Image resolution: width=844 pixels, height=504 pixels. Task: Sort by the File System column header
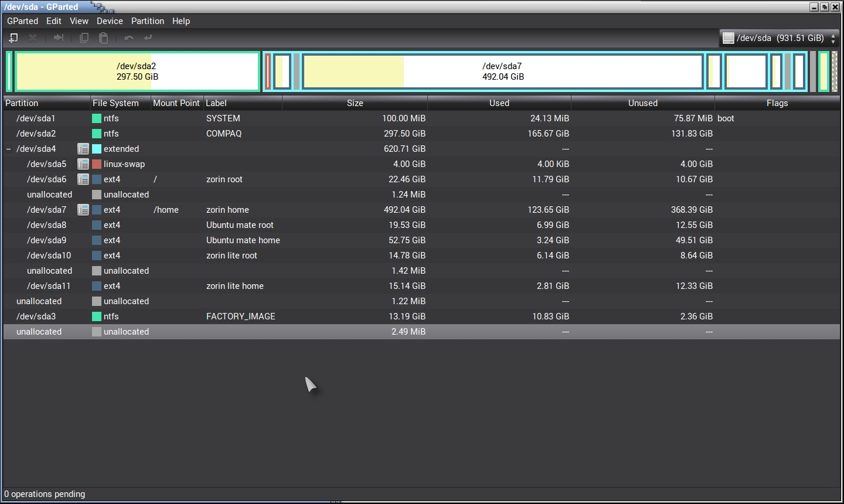[115, 103]
